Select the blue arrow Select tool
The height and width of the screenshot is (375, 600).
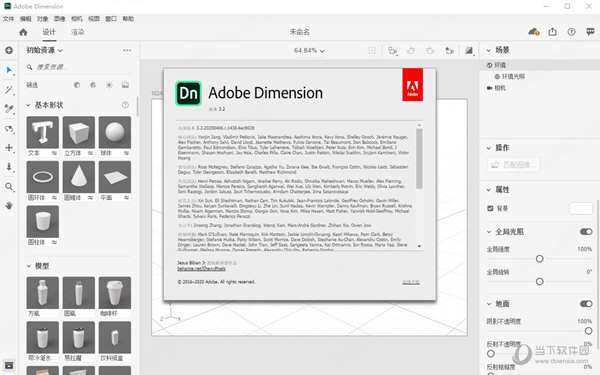pyautogui.click(x=9, y=70)
